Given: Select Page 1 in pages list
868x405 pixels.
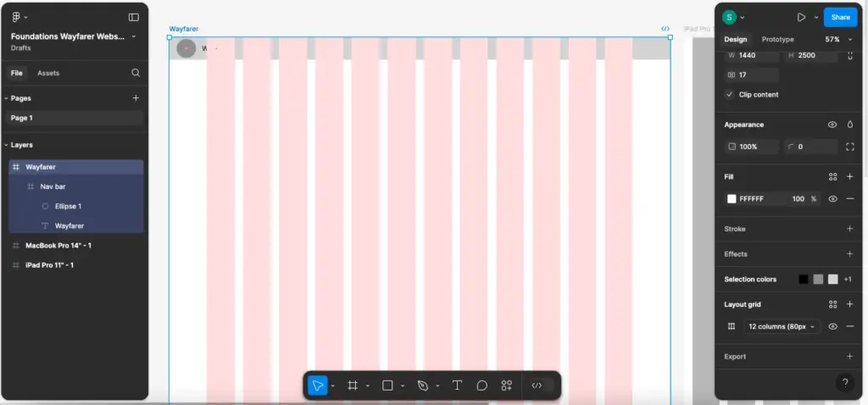Looking at the screenshot, I should pos(75,118).
